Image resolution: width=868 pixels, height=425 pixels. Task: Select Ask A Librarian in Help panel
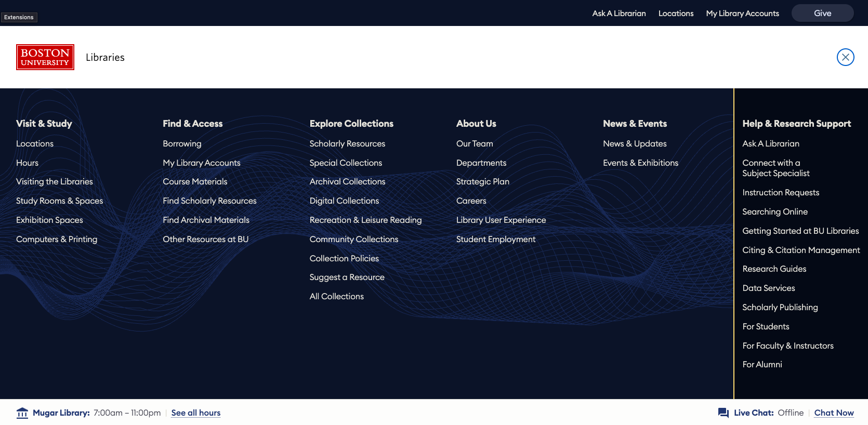771,143
